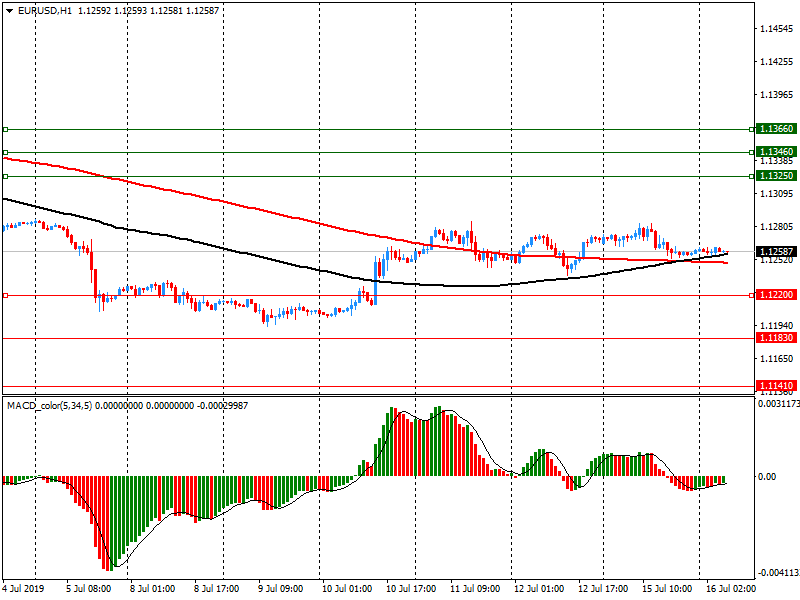Click the 9 Jul 09:00 time axis label
Image resolution: width=800 pixels, height=600 pixels.
(x=281, y=588)
